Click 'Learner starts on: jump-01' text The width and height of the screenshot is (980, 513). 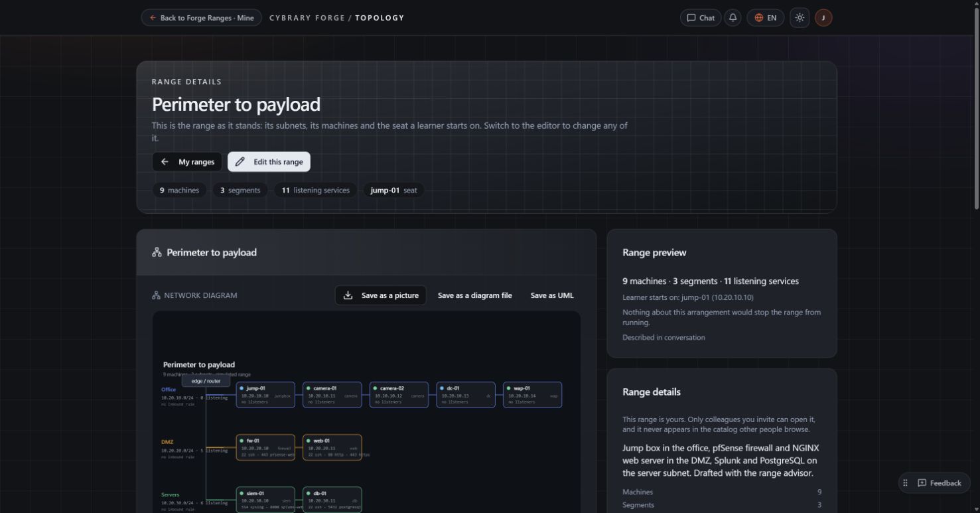687,297
